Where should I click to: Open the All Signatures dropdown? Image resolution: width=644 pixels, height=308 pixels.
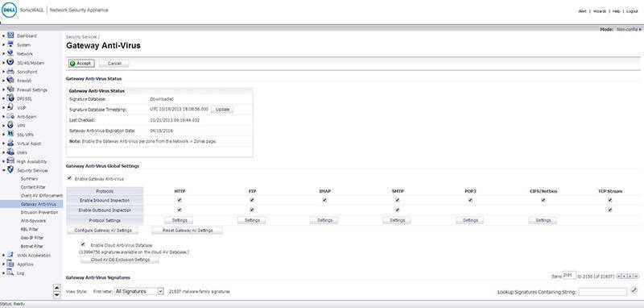coord(138,291)
